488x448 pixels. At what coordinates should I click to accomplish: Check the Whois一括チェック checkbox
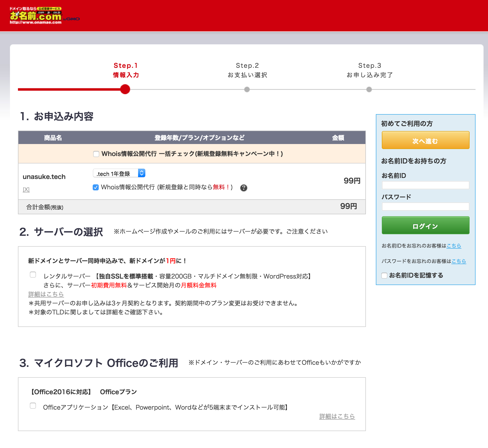point(96,154)
